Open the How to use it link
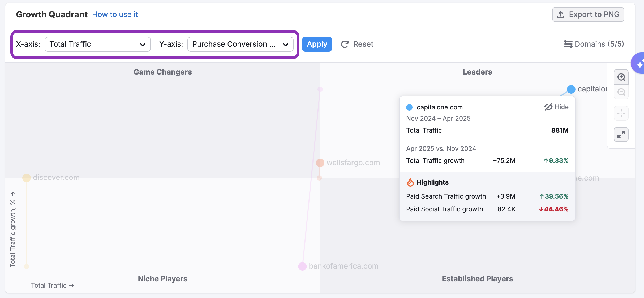The height and width of the screenshot is (298, 644). click(115, 14)
